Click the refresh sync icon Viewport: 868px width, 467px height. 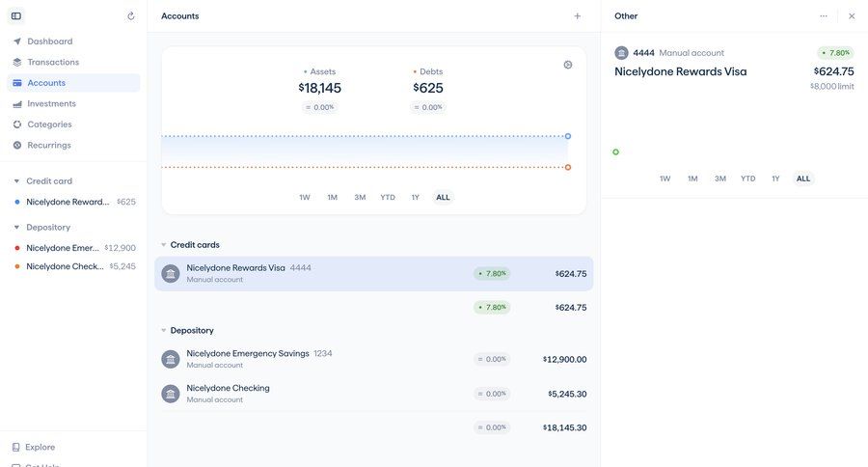pyautogui.click(x=130, y=16)
